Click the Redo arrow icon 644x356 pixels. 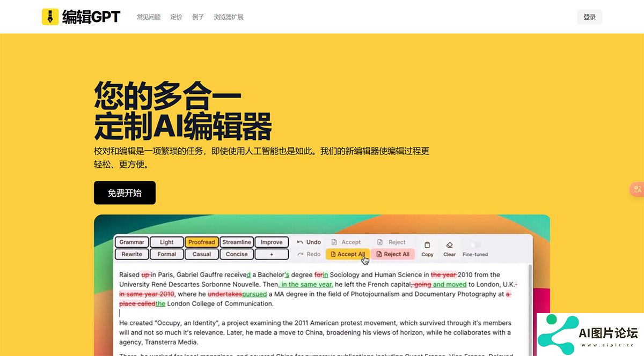pyautogui.click(x=300, y=254)
